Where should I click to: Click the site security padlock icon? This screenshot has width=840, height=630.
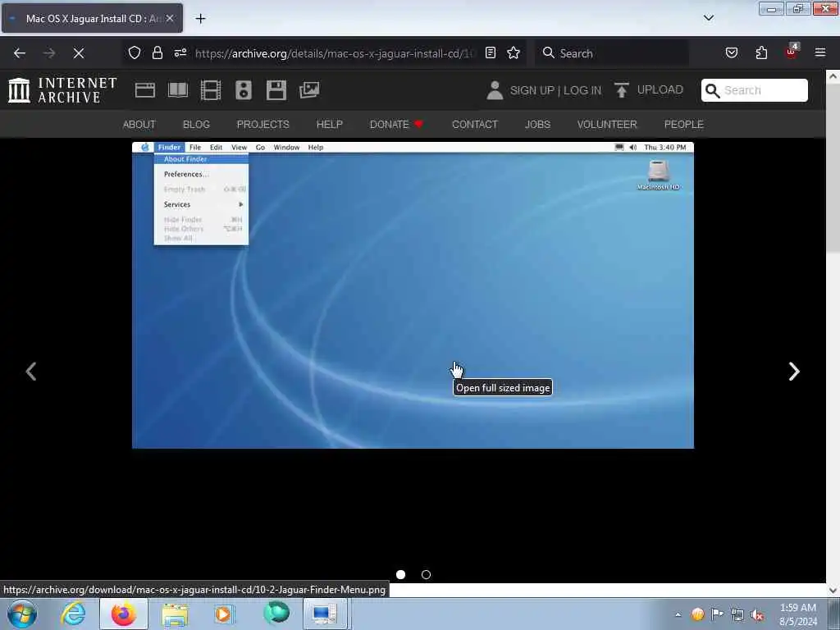click(x=157, y=52)
